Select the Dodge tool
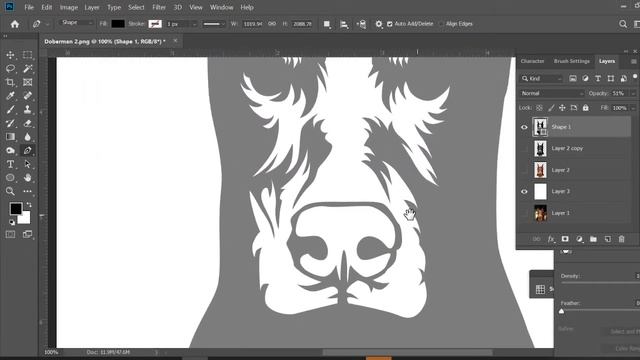Image resolution: width=640 pixels, height=360 pixels. 10,150
